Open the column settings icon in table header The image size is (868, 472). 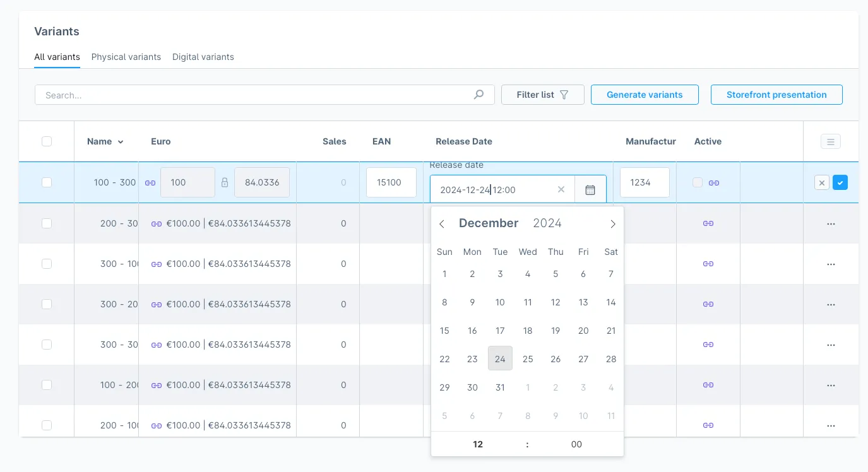(x=830, y=141)
